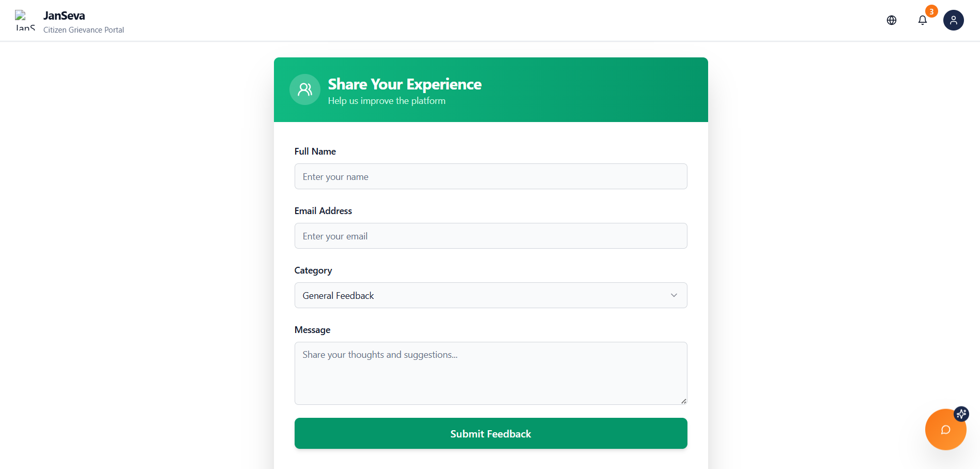The image size is (980, 469).
Task: Click the Email Address label
Action: pyautogui.click(x=323, y=211)
